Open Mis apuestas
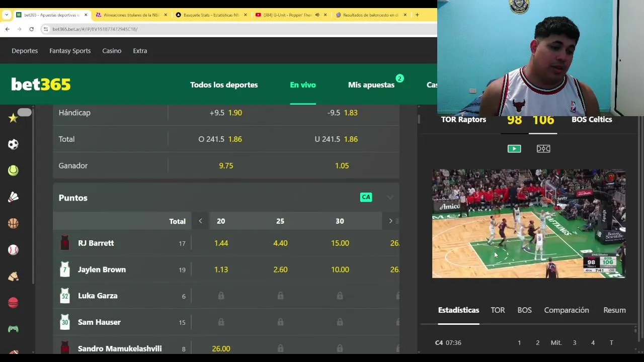Screen dimensions: 644x362 [x=371, y=85]
